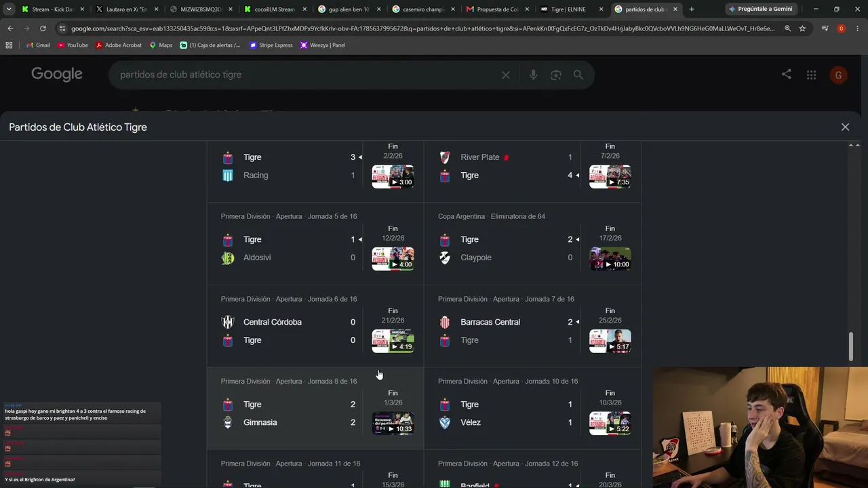The image size is (868, 488).
Task: Open the Caja de alertas bookmark
Action: (x=210, y=45)
